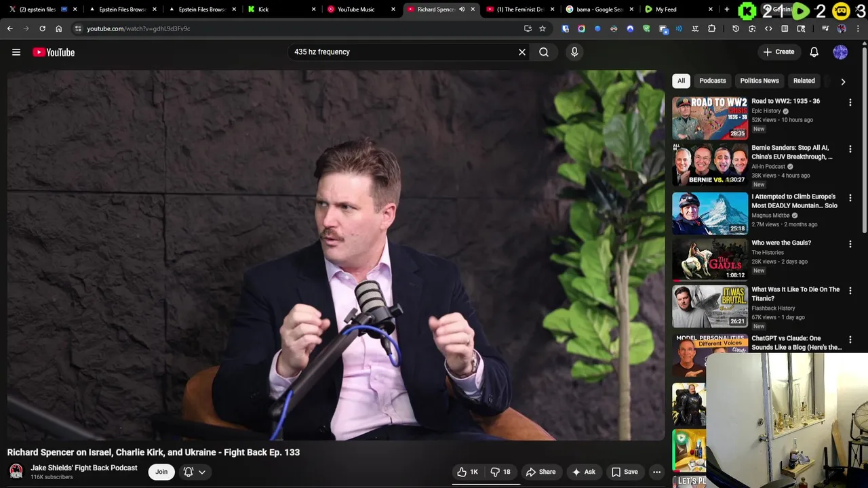The image size is (868, 488).
Task: Open options menu for Road to WW2 video
Action: [850, 102]
